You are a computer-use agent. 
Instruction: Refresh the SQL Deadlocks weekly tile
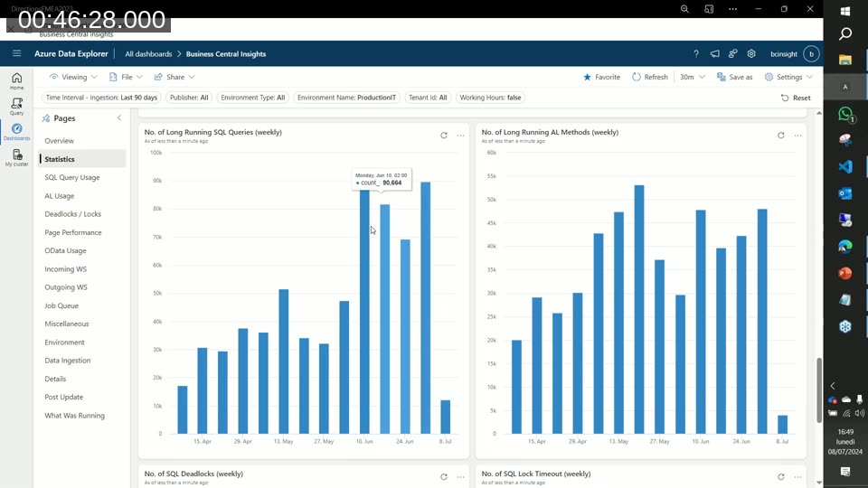(443, 476)
